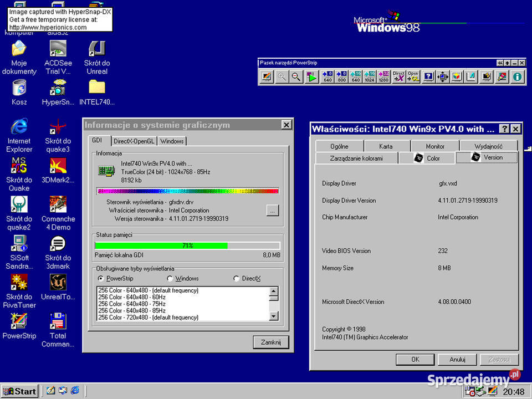
Task: Open the Ogólne tab in properties window
Action: tap(339, 146)
